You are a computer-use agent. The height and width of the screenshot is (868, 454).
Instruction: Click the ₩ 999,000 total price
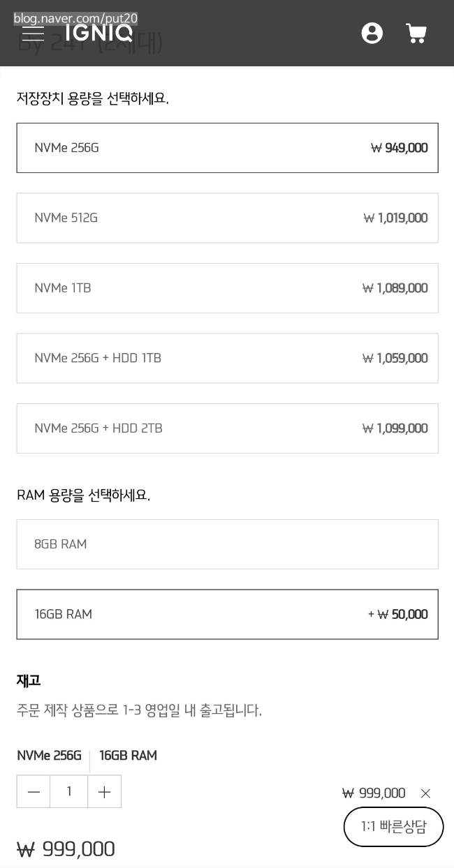click(66, 849)
